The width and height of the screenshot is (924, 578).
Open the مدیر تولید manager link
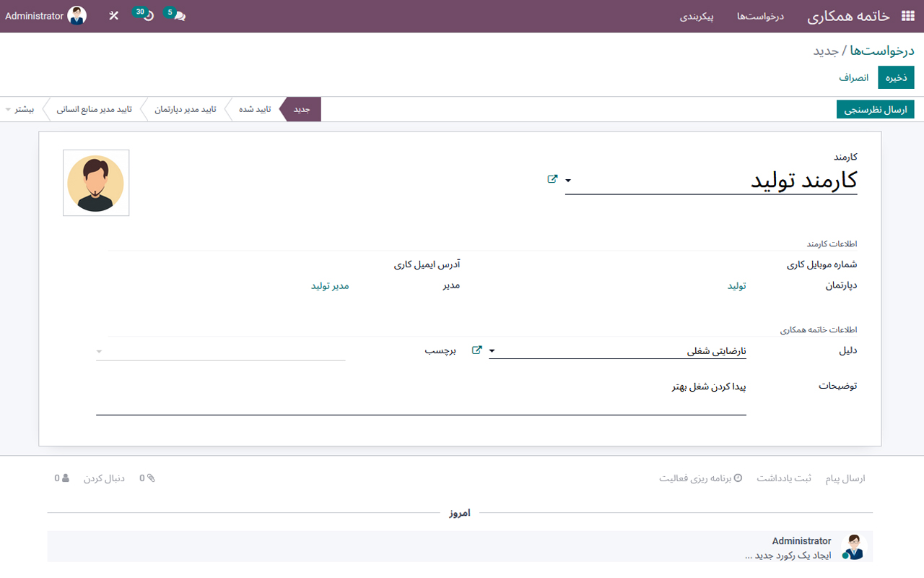click(x=330, y=285)
